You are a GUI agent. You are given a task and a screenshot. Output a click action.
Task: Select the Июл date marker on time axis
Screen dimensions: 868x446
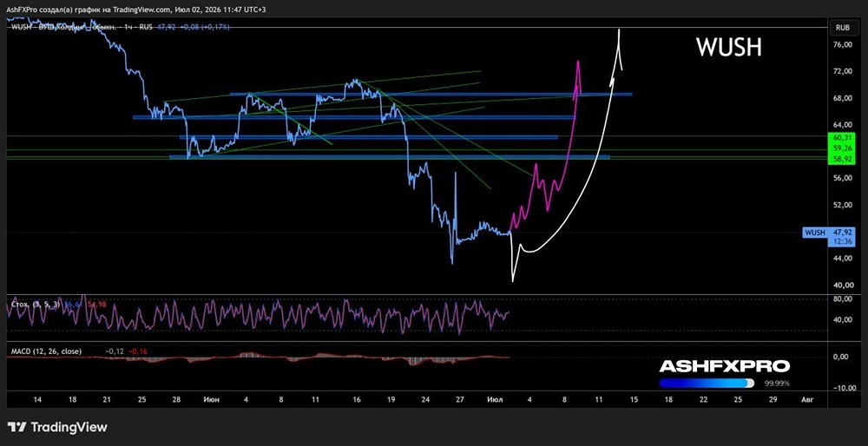(494, 399)
